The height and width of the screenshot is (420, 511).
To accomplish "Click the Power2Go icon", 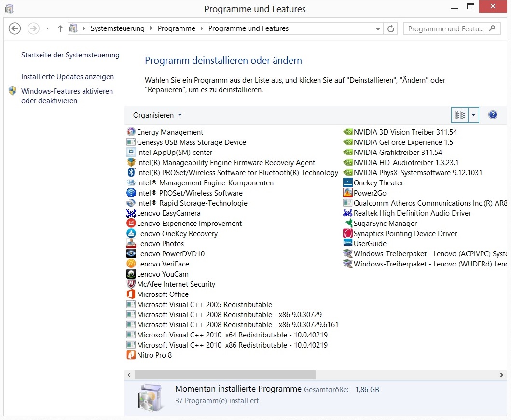I will pyautogui.click(x=348, y=193).
